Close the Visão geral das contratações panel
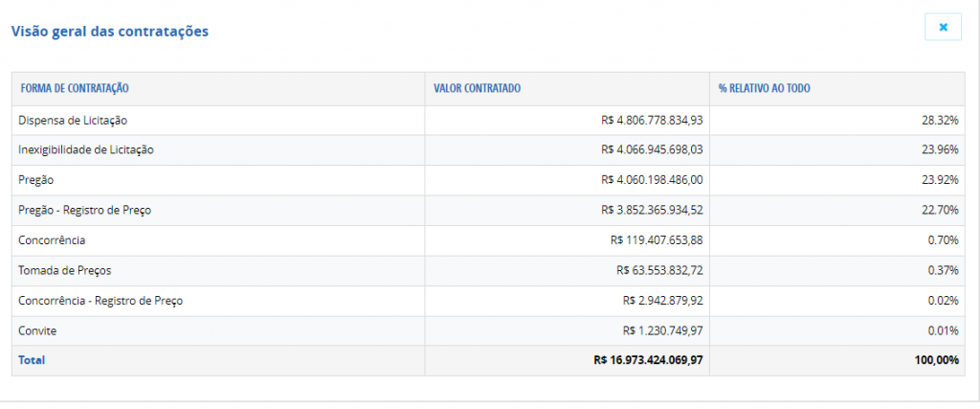The height and width of the screenshot is (409, 980). [x=942, y=28]
